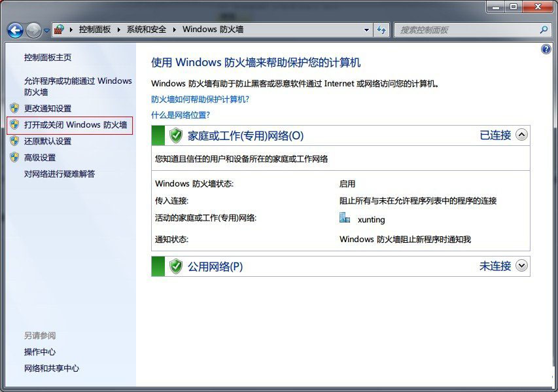Click green shield icon of 公用网络(P)
This screenshot has height=392, width=558.
pos(175,266)
